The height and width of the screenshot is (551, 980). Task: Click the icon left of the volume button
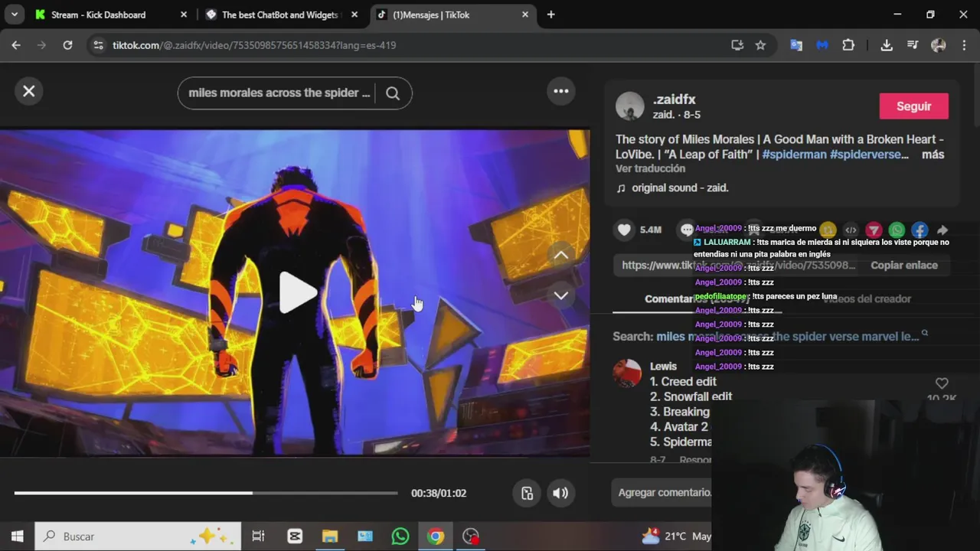527,493
